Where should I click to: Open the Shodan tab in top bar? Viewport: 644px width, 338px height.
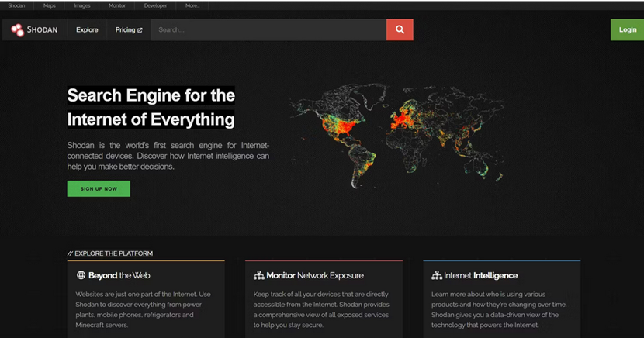coord(16,5)
